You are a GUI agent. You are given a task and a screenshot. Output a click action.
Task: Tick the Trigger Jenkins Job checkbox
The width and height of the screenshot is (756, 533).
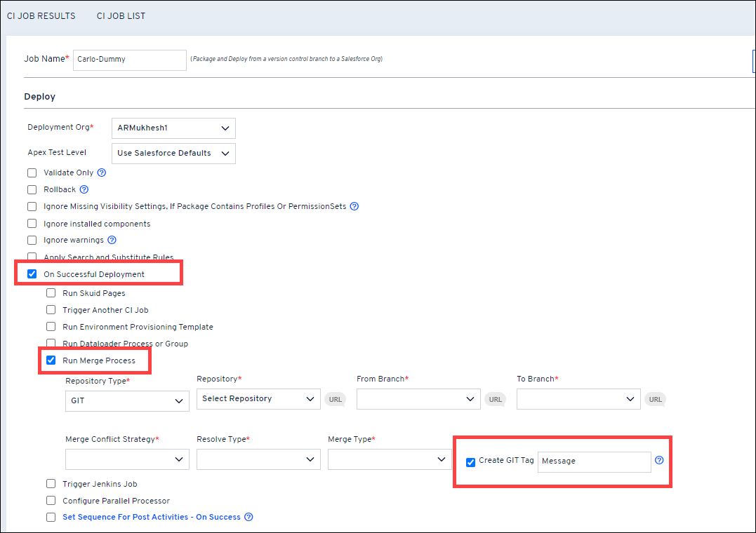pyautogui.click(x=51, y=484)
